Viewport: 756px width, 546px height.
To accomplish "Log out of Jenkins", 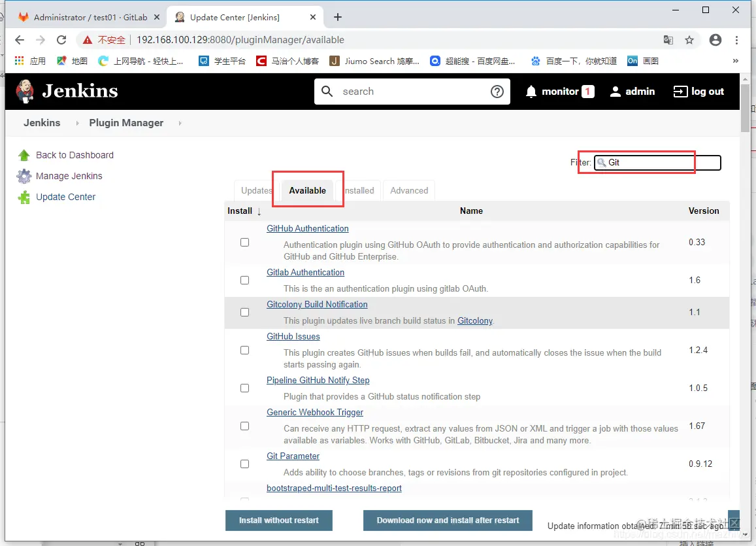I will point(698,92).
